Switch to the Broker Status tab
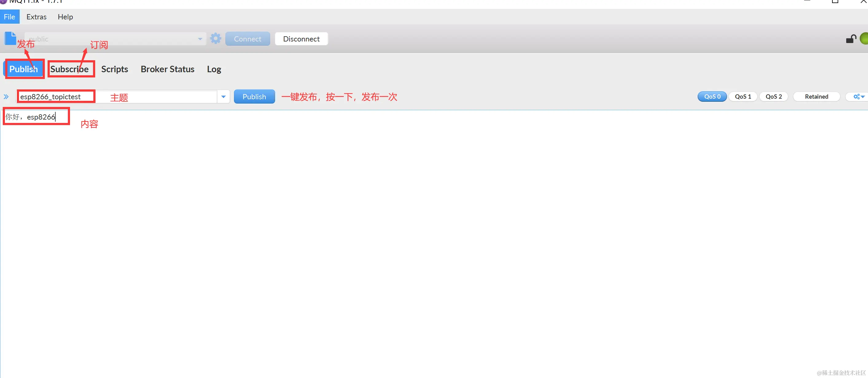 point(167,69)
